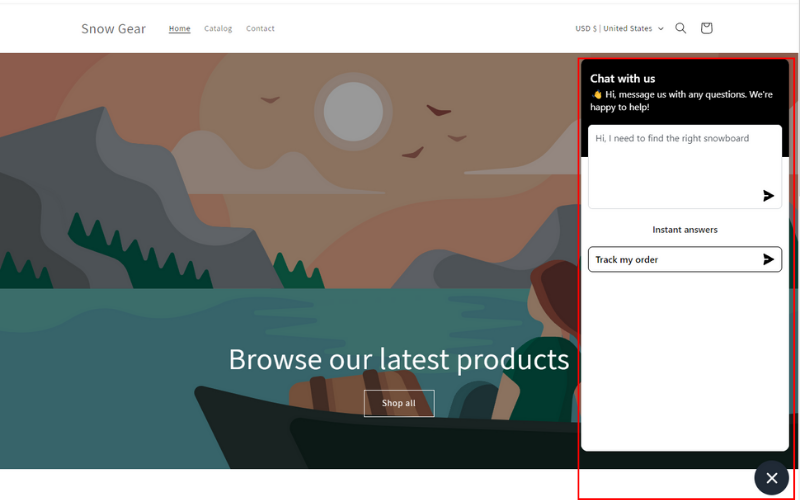Focus the chat message text box

(x=685, y=166)
